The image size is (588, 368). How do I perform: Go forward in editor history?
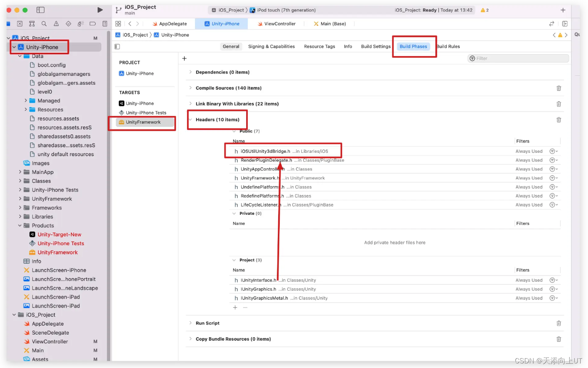tap(138, 24)
